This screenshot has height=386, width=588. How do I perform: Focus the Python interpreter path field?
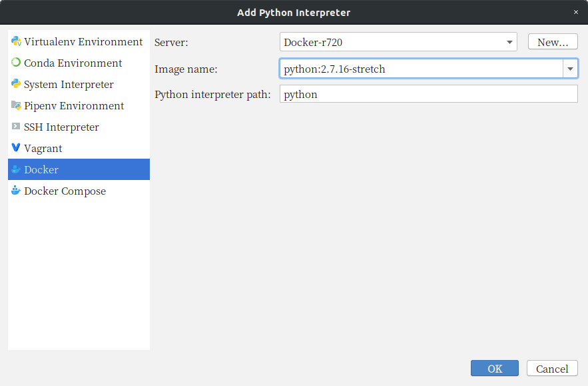(429, 94)
